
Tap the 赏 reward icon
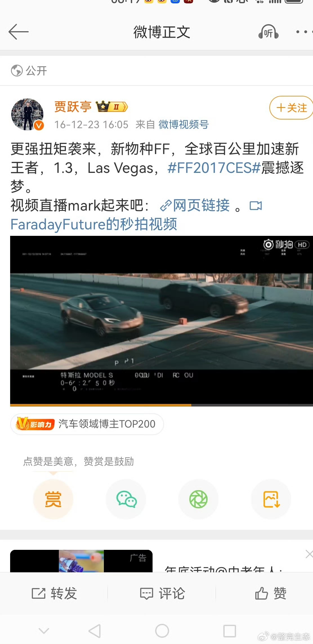coord(53,499)
